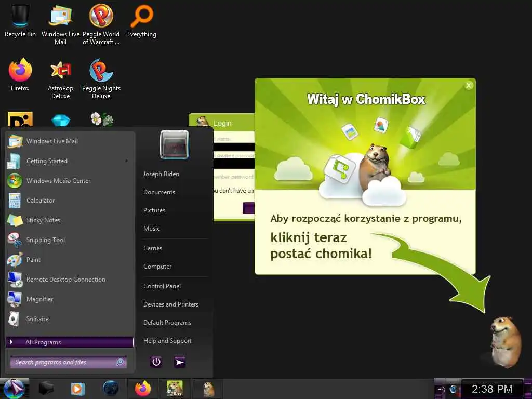Open Paint from Start menu
532x399 pixels.
coord(70,260)
